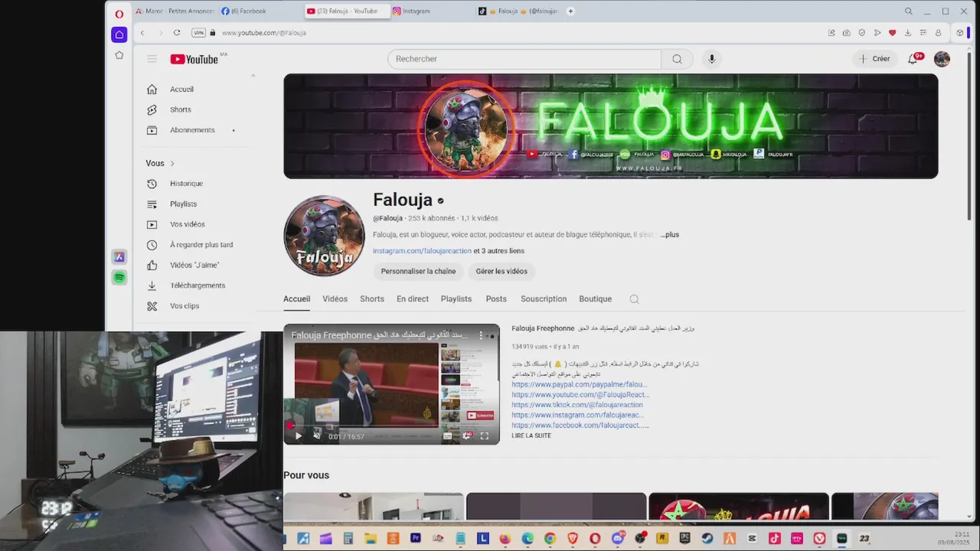Open Abonnements in the sidebar

click(191, 130)
